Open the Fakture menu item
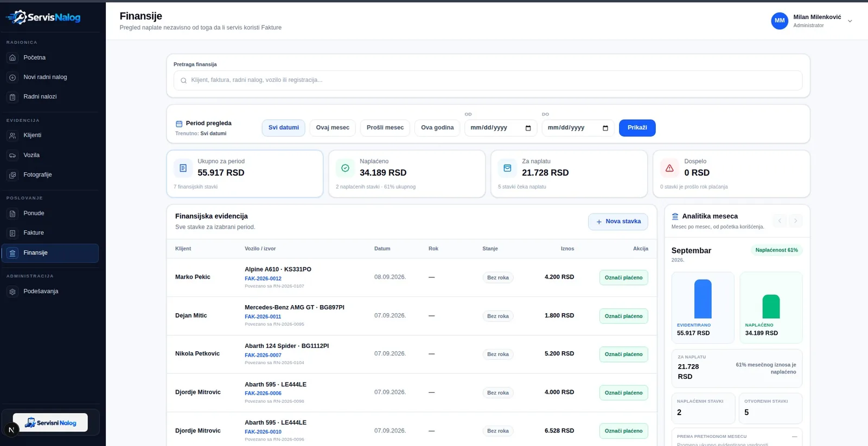Viewport: 868px width, 446px height. coord(50,233)
